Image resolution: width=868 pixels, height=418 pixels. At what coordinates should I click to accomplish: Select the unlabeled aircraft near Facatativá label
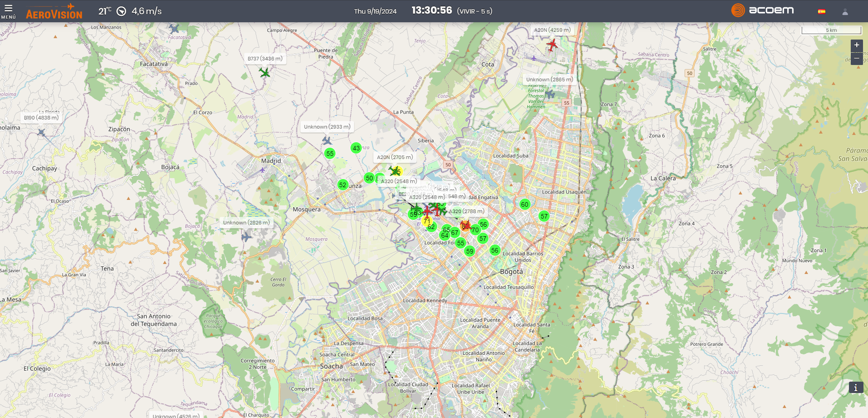click(174, 29)
